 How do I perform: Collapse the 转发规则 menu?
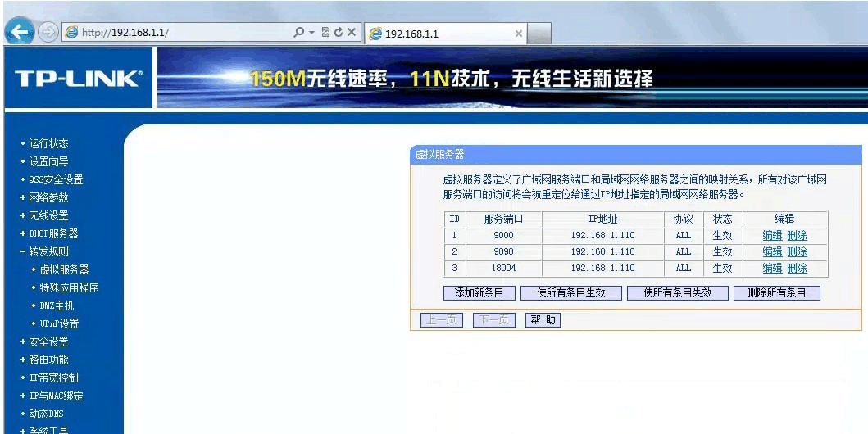tap(48, 251)
